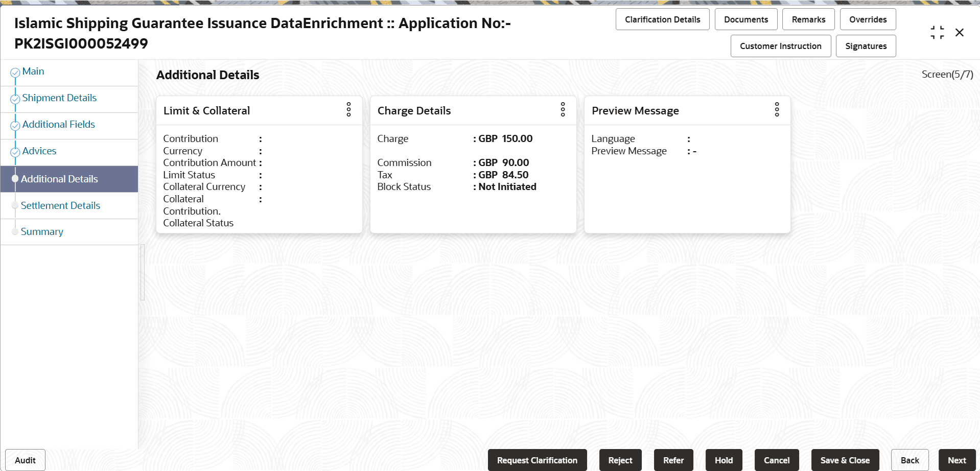Click the Contribution Amount label

pyautogui.click(x=209, y=163)
